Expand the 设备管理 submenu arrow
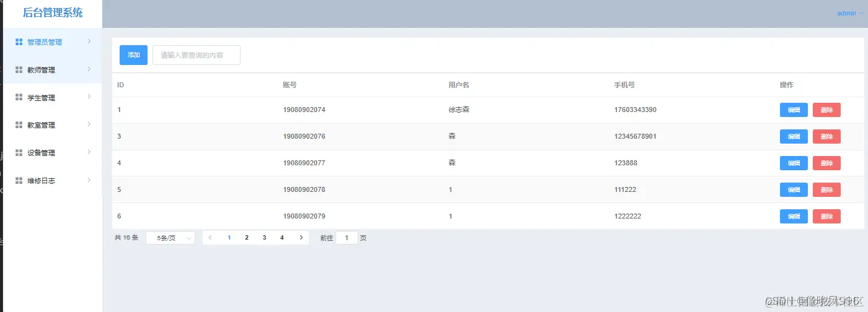 (89, 152)
